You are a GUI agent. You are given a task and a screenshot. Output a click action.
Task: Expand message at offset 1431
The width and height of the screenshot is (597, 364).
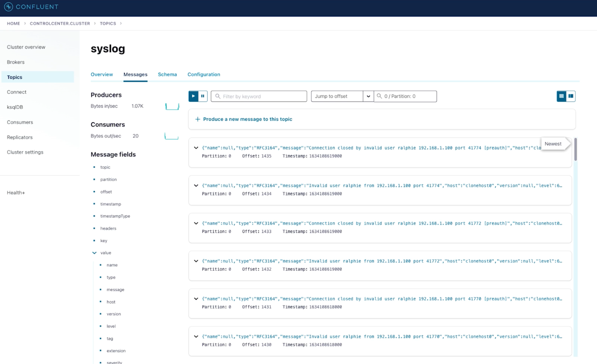[196, 299]
